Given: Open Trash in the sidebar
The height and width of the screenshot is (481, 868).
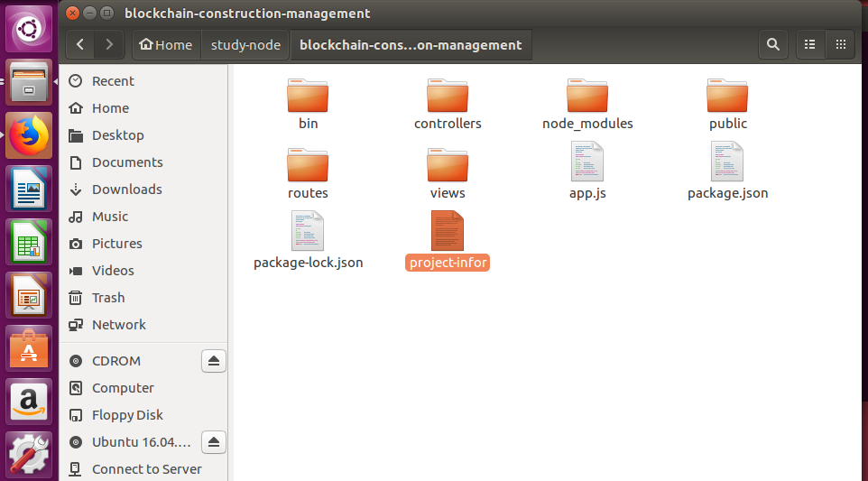Looking at the screenshot, I should coord(108,298).
